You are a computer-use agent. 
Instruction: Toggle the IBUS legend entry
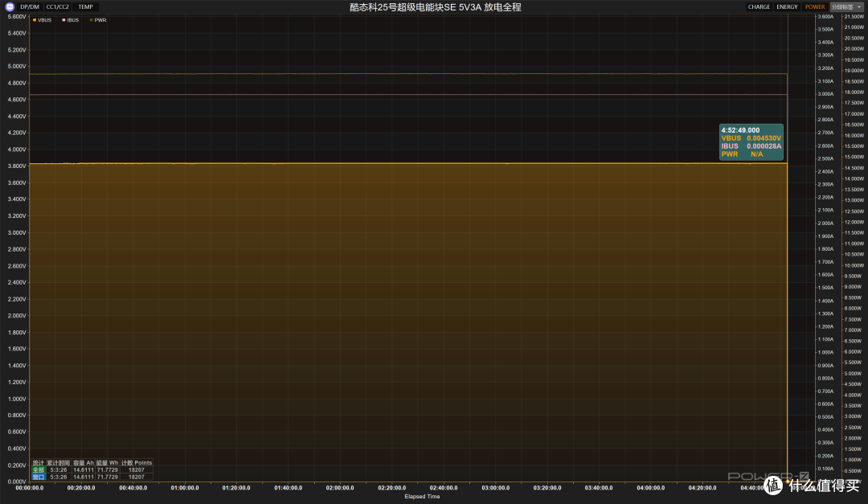click(x=70, y=20)
